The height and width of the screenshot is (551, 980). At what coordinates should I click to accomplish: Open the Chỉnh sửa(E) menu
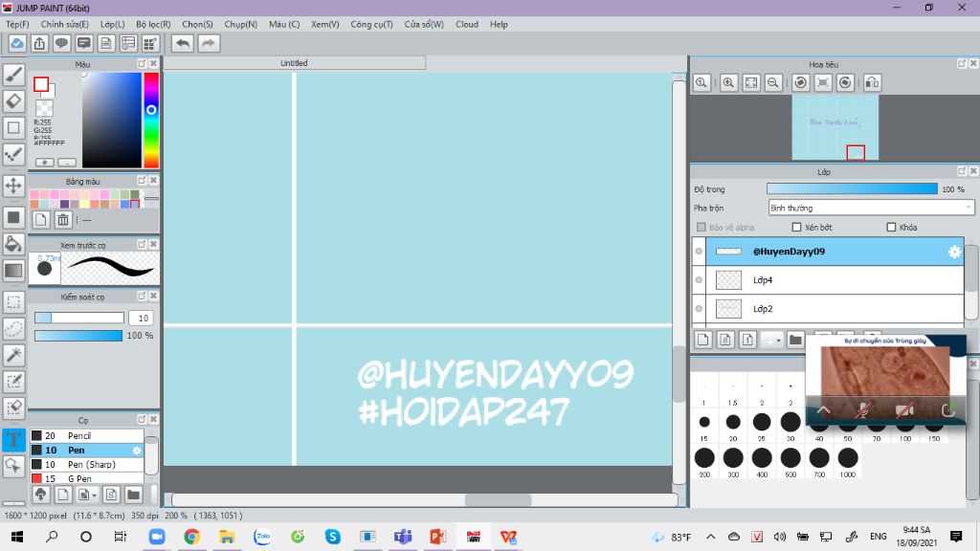click(x=64, y=24)
